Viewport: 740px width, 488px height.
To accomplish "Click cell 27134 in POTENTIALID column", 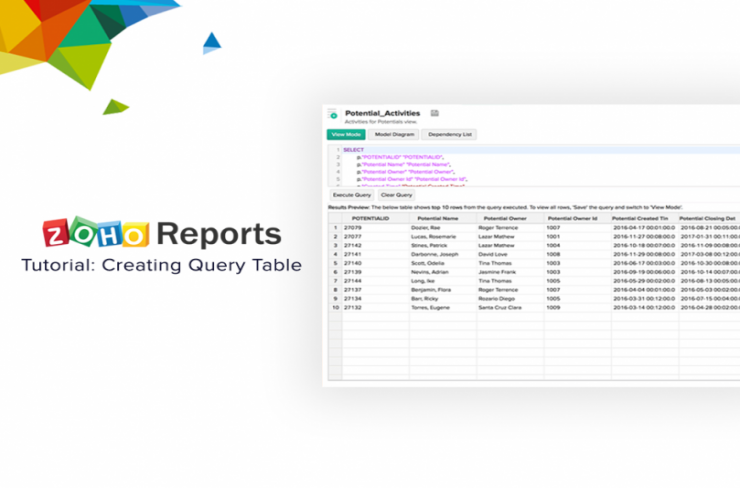I will click(376, 299).
